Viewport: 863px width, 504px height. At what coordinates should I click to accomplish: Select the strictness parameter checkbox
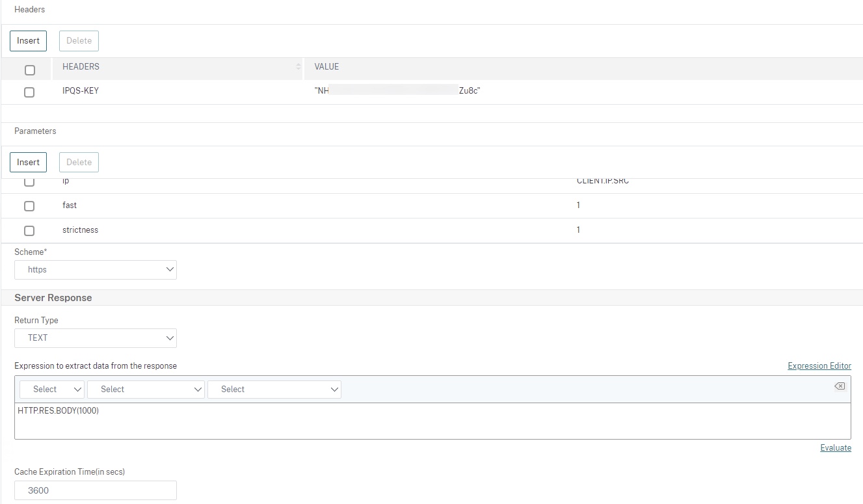pos(29,231)
